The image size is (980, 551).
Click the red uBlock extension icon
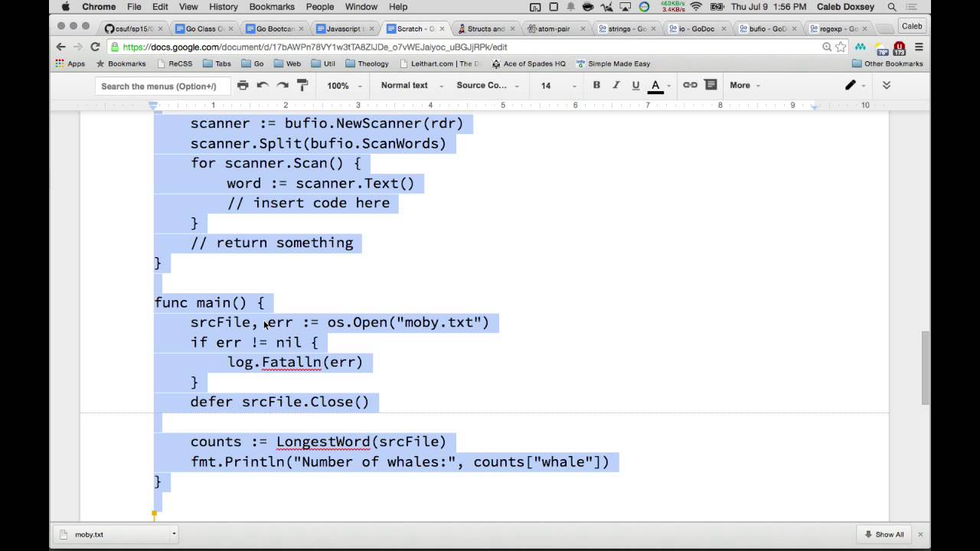[x=899, y=47]
